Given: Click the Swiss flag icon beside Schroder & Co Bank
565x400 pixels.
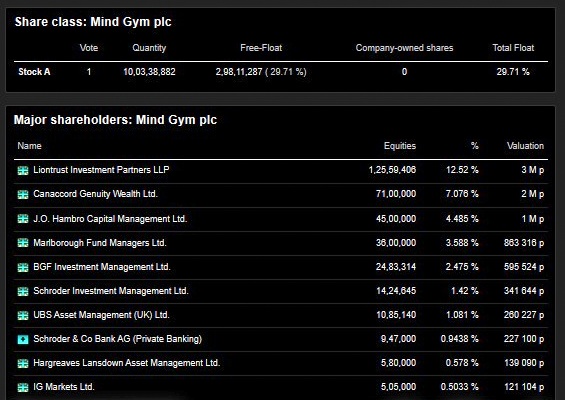Looking at the screenshot, I should (23, 339).
